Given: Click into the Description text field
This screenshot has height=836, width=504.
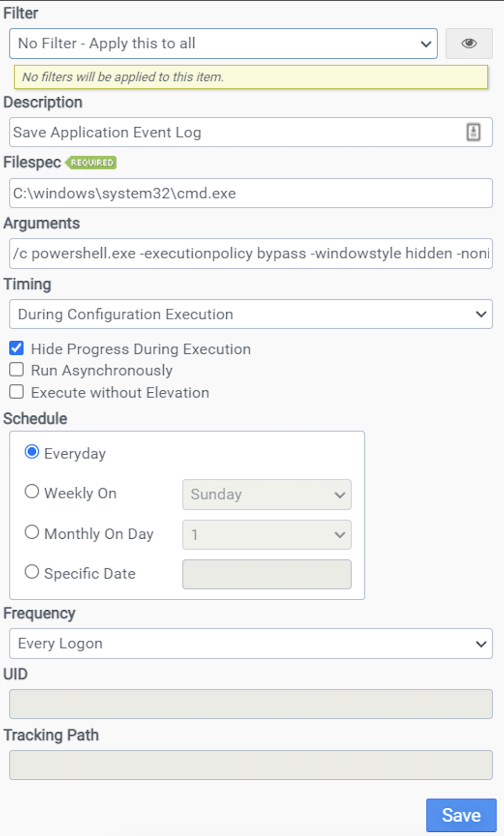Looking at the screenshot, I should tap(251, 132).
